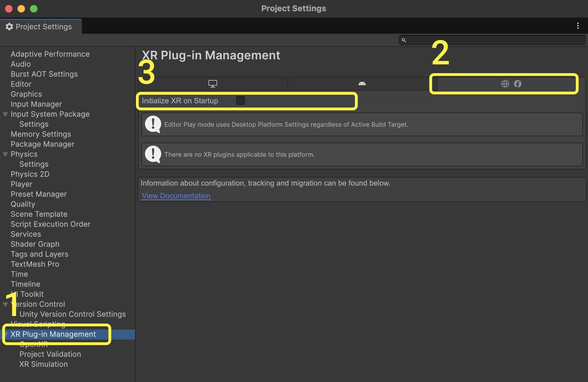Open Unity Version Control Settings
Image resolution: width=588 pixels, height=382 pixels.
(72, 314)
